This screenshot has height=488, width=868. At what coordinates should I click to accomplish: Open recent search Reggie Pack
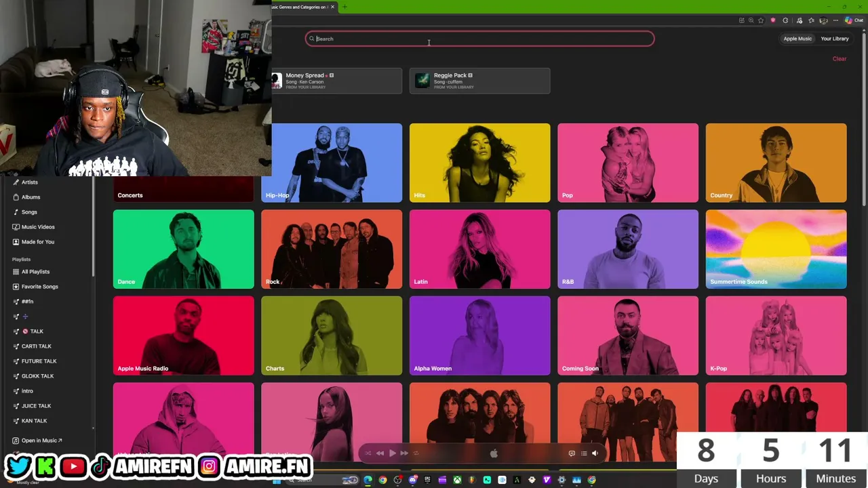(x=480, y=81)
